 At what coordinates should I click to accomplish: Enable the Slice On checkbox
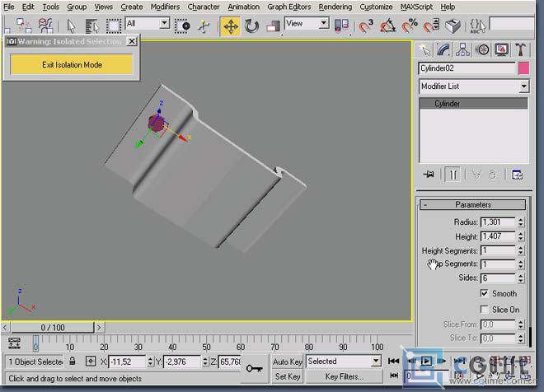(x=485, y=309)
